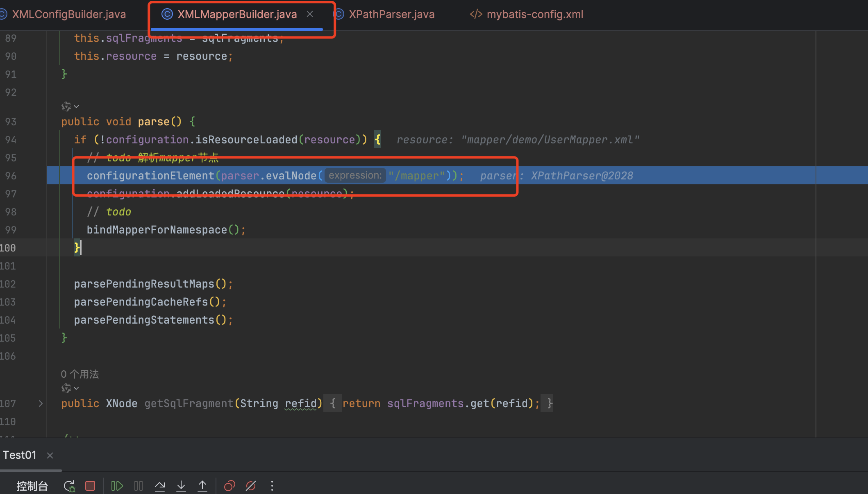The height and width of the screenshot is (494, 868).
Task: Click the 'expression:' parameter hint
Action: pos(355,175)
